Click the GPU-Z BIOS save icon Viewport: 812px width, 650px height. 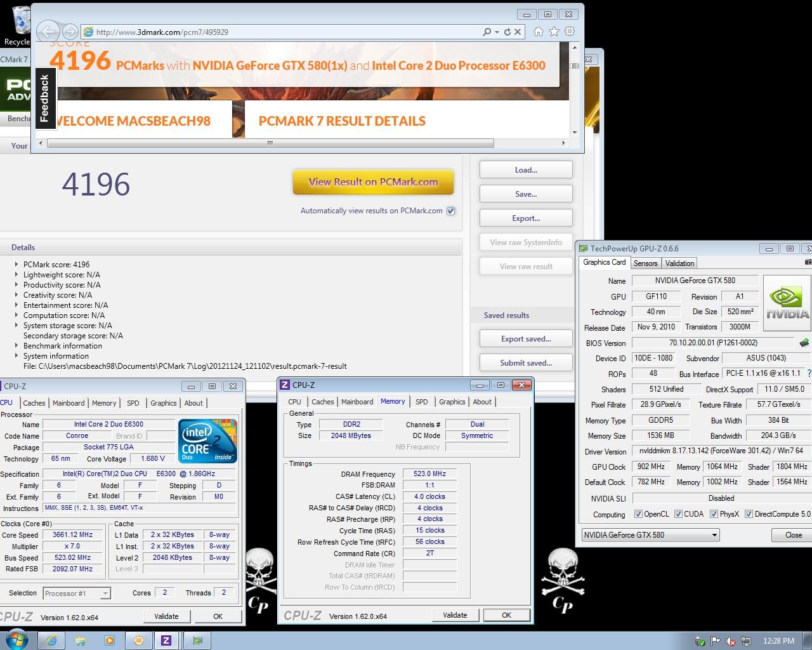[x=804, y=343]
